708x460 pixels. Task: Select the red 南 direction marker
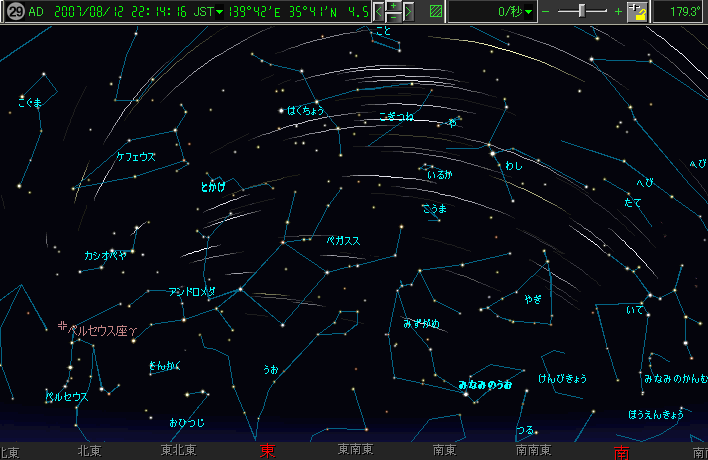coord(622,451)
